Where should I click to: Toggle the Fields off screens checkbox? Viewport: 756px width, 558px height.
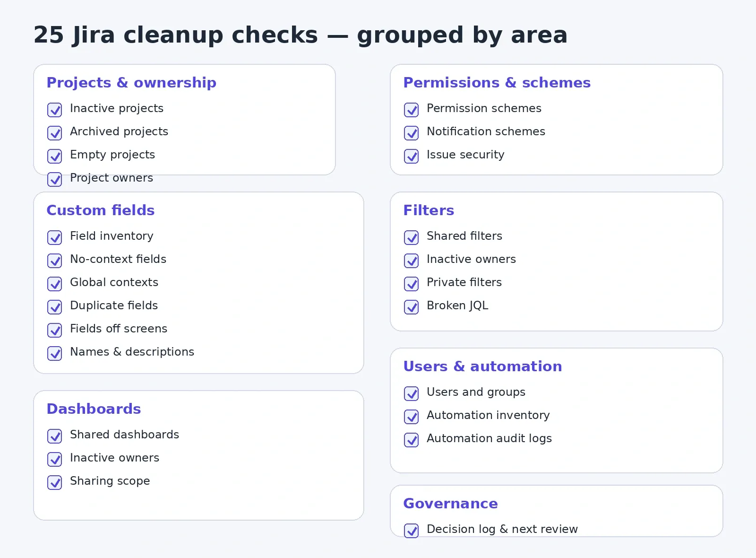[x=55, y=330]
